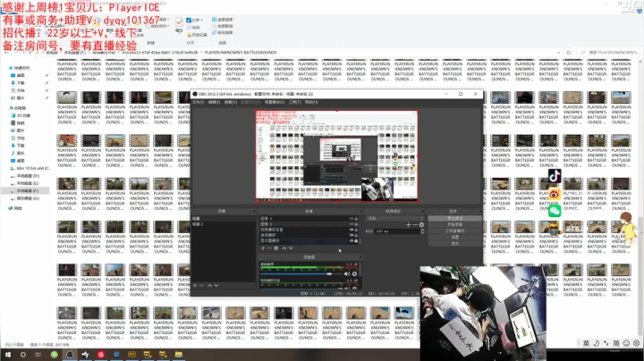Hide the video capture device source
Viewport: 644px width, 361px height.
352,230
